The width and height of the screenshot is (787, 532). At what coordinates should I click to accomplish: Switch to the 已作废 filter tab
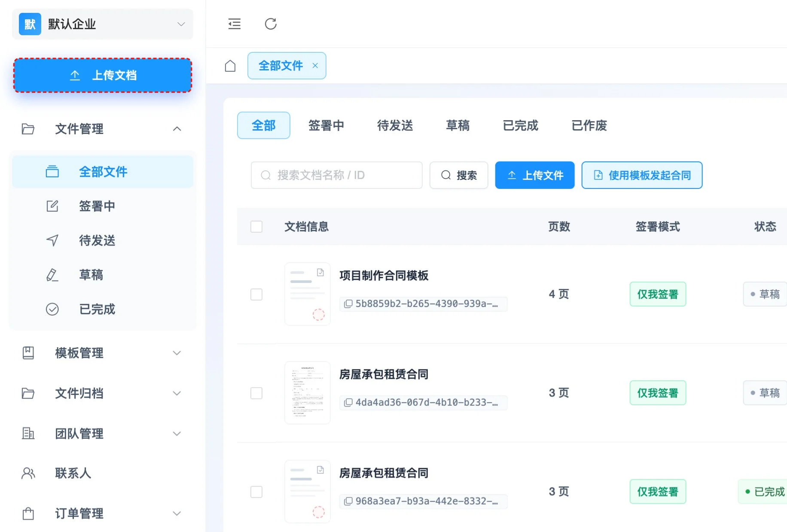pos(589,125)
